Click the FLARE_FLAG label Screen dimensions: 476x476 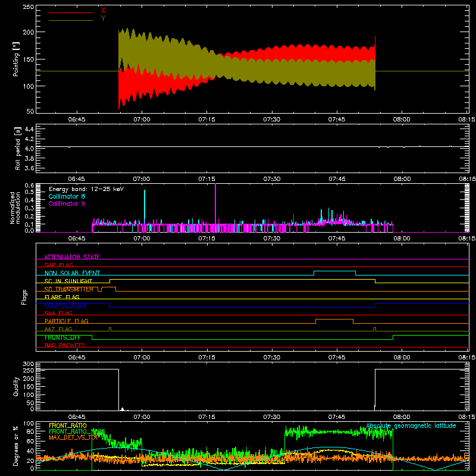click(62, 297)
